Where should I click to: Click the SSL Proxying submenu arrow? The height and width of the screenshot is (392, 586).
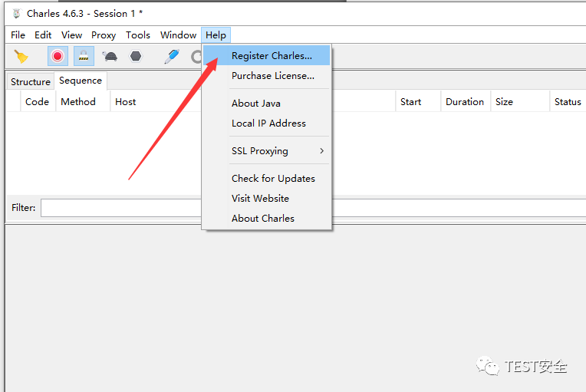[x=322, y=151]
